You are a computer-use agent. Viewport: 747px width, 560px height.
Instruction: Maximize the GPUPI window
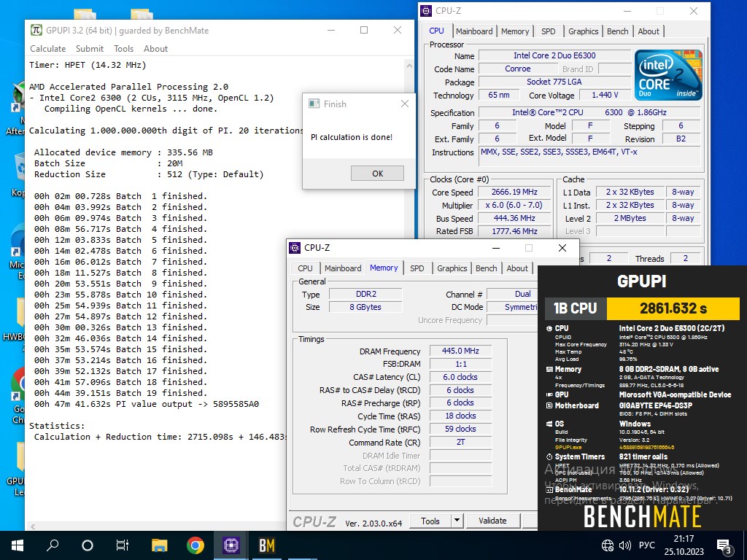point(364,30)
